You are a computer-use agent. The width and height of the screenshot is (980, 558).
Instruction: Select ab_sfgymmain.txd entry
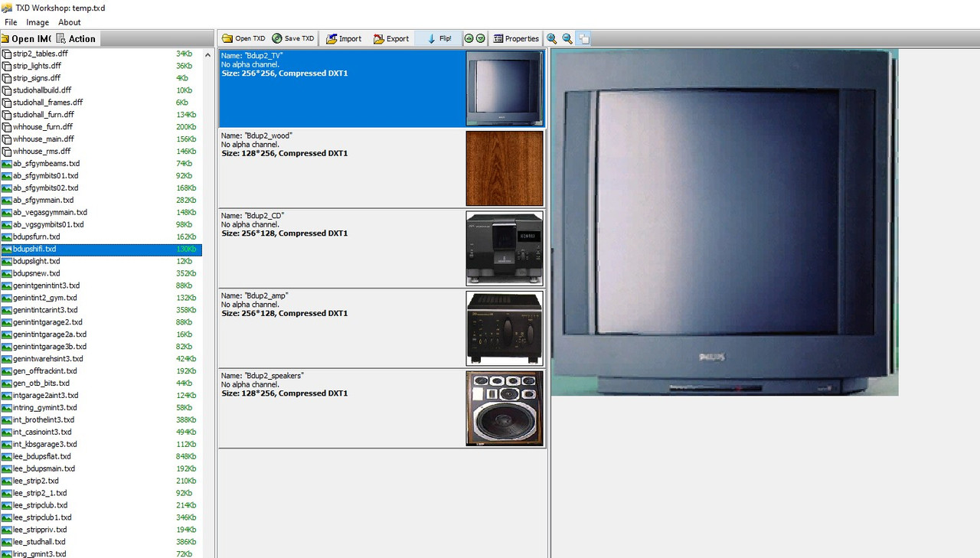pos(101,201)
